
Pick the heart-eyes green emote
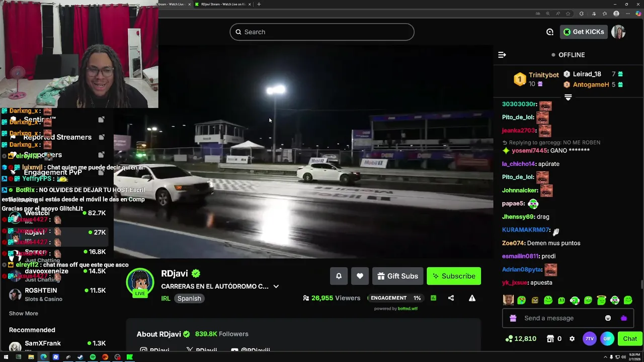click(521, 300)
